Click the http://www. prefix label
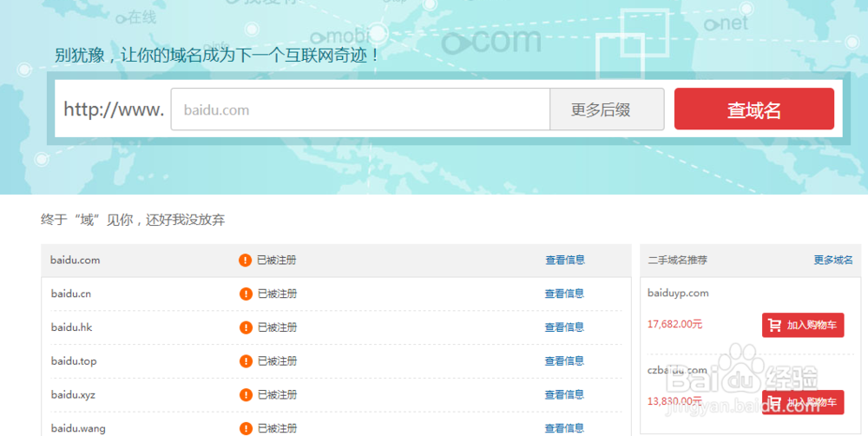 tap(114, 109)
